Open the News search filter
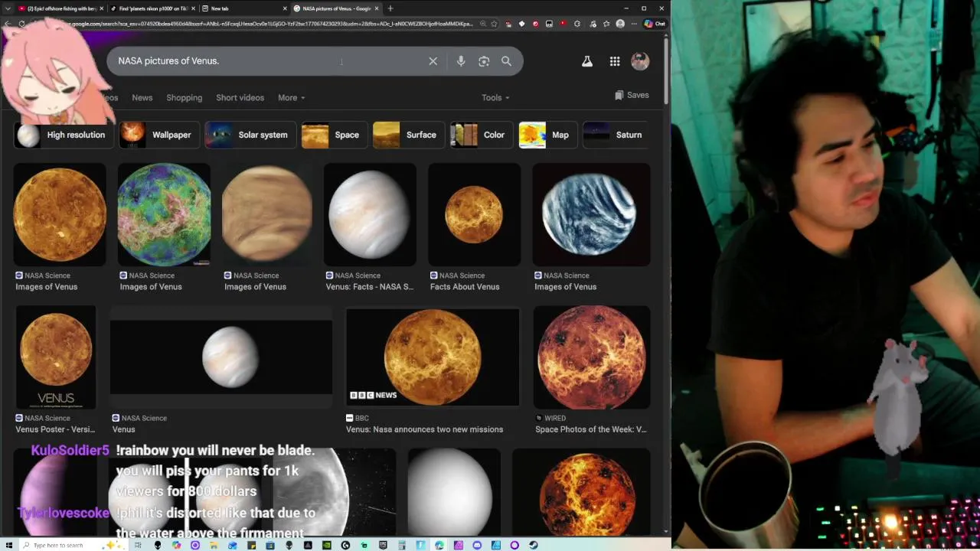Screen dimensions: 980x551 pyautogui.click(x=142, y=98)
